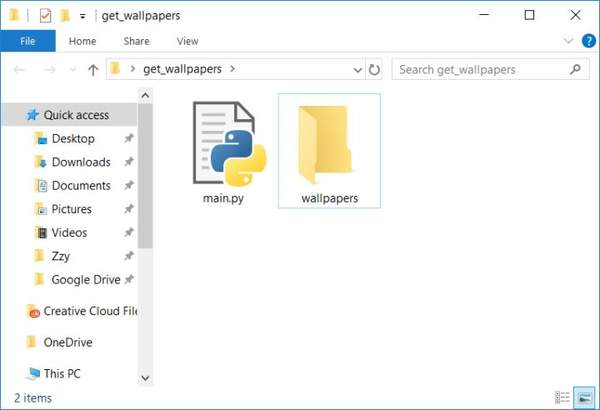Open the File menu button
The width and height of the screenshot is (600, 410).
coord(28,41)
